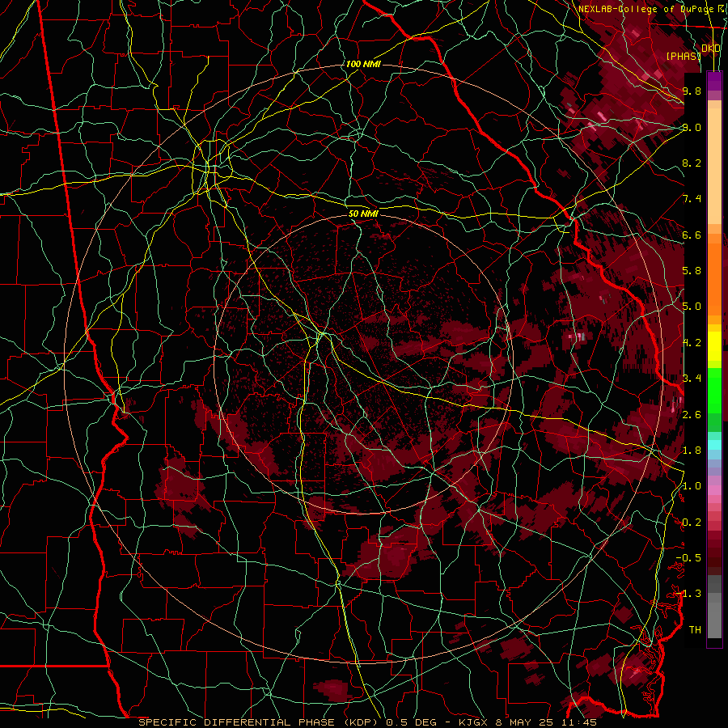728x728 pixels.
Task: Click the 5.8 value on color scale
Action: pos(692,271)
